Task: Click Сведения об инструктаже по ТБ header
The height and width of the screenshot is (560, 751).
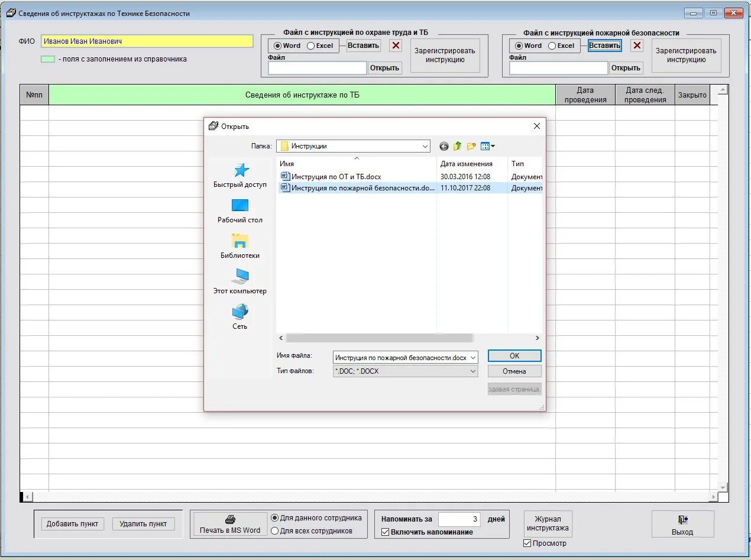Action: pyautogui.click(x=302, y=95)
